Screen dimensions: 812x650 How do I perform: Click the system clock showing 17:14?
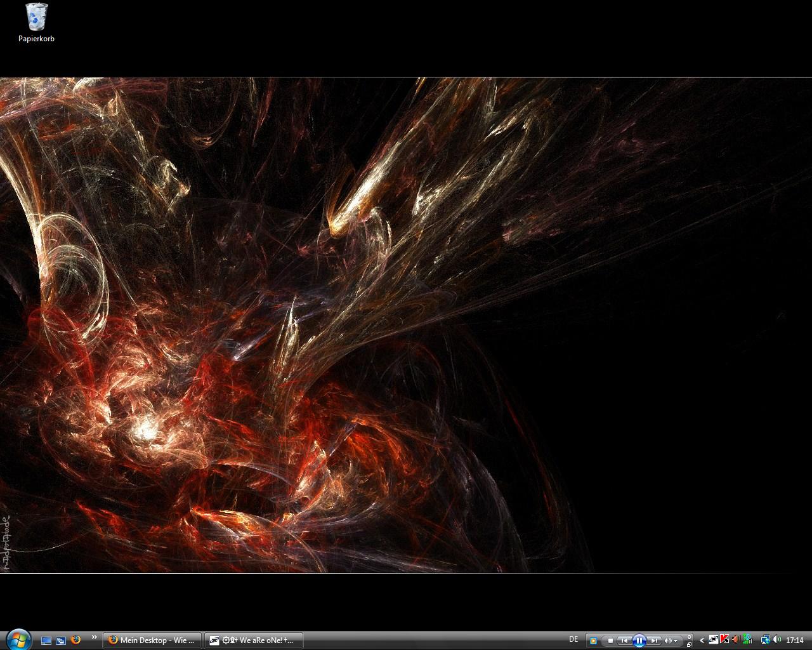[794, 640]
